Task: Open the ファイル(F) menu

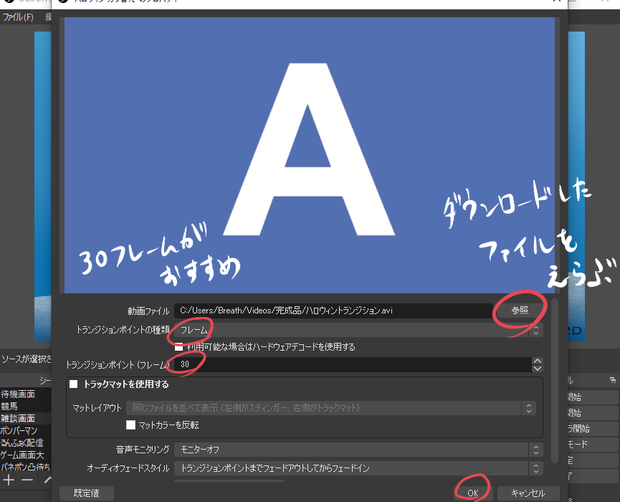Action: (18, 17)
